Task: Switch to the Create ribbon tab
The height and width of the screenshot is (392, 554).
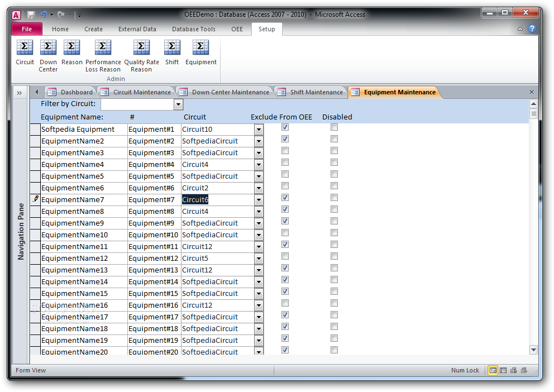Action: [93, 29]
